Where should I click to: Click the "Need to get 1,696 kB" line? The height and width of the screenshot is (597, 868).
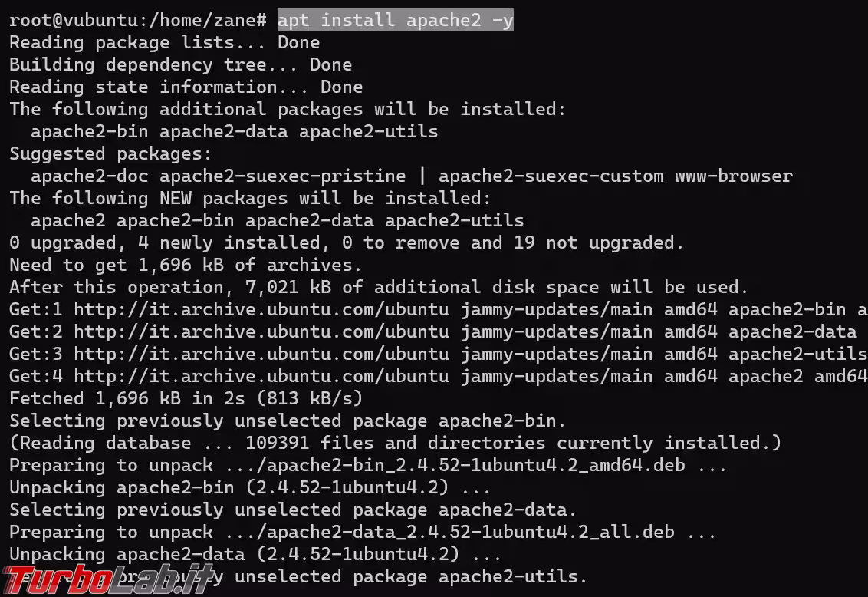tap(186, 266)
